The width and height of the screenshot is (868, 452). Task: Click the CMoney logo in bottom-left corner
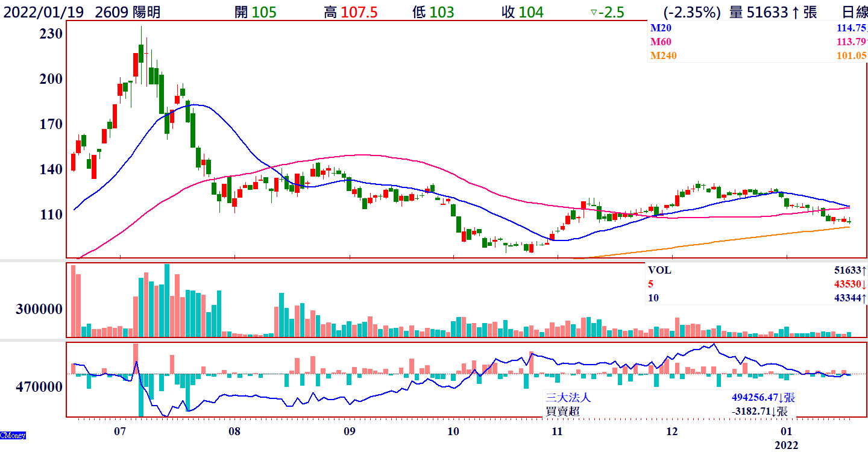(x=13, y=435)
